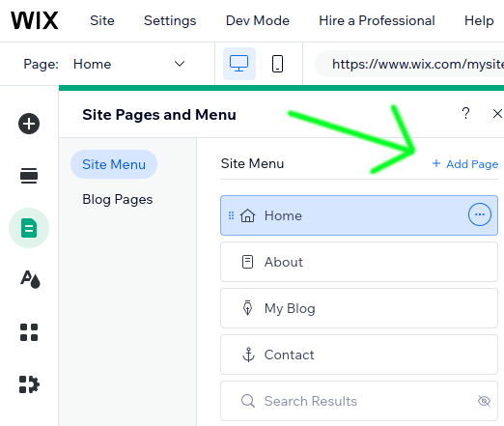Open the Help menu
Screen dimensions: 504x426
(479, 20)
